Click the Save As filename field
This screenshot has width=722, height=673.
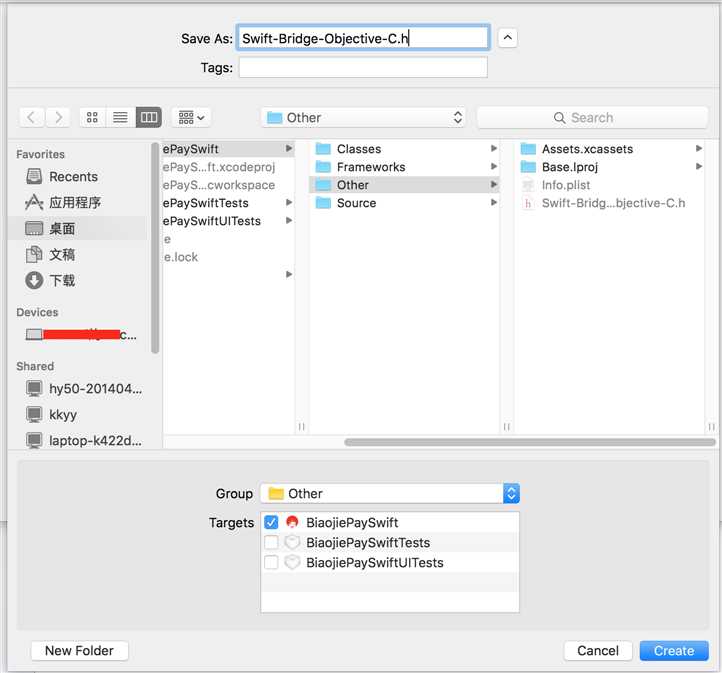[x=363, y=38]
